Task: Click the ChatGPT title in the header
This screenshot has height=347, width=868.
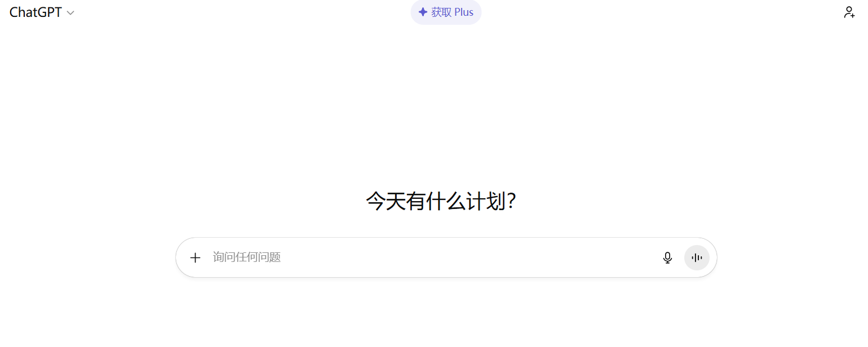Action: pyautogui.click(x=36, y=12)
